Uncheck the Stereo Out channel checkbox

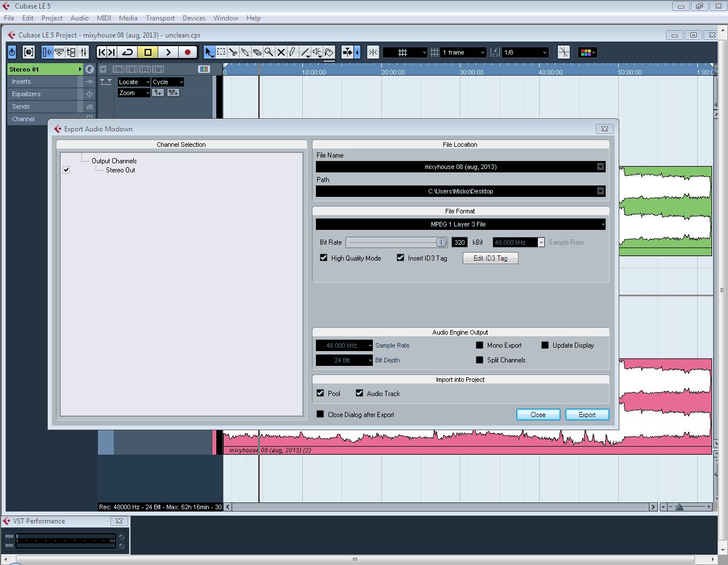coord(67,170)
